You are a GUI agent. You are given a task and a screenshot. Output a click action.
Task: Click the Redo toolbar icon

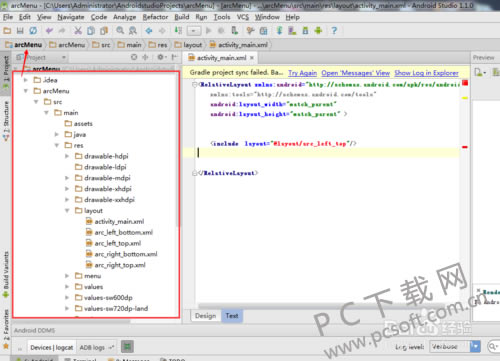tap(62, 31)
